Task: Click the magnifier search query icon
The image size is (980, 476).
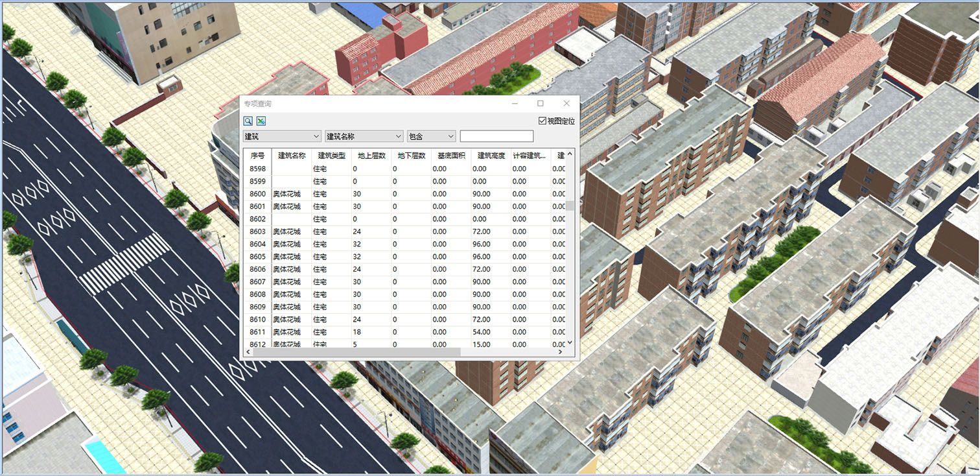Action: pyautogui.click(x=248, y=121)
